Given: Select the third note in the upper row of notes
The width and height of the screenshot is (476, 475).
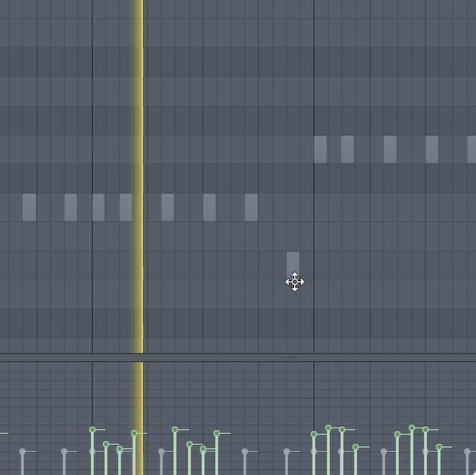Looking at the screenshot, I should pyautogui.click(x=390, y=149).
